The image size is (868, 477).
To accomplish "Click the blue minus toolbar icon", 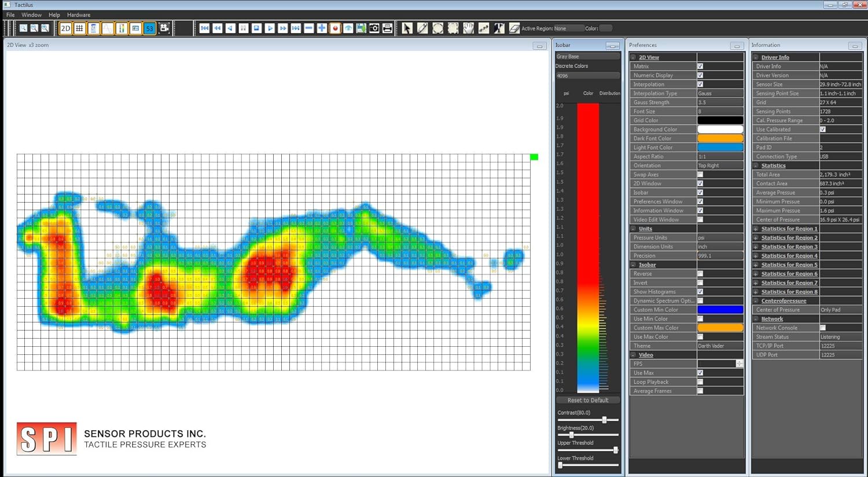I will [309, 28].
